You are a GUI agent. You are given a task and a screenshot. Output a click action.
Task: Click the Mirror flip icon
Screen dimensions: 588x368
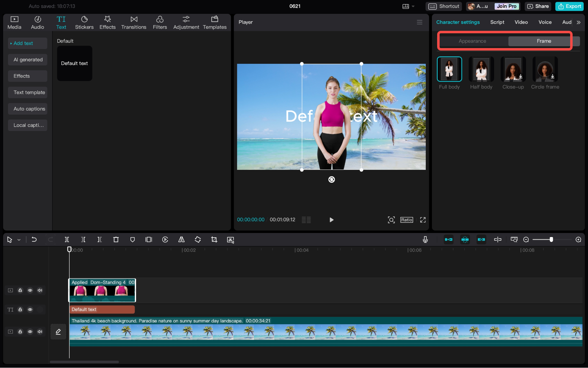coord(181,239)
